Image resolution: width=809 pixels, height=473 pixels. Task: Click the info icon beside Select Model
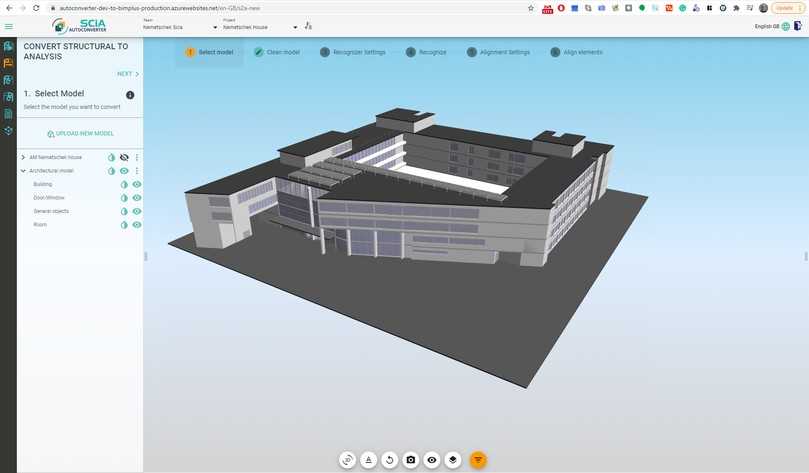pos(130,95)
